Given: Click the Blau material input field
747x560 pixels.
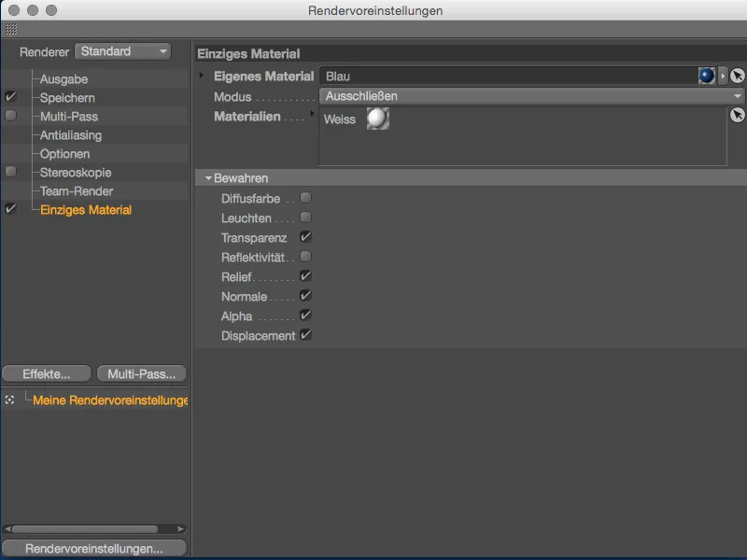Looking at the screenshot, I should [508, 77].
